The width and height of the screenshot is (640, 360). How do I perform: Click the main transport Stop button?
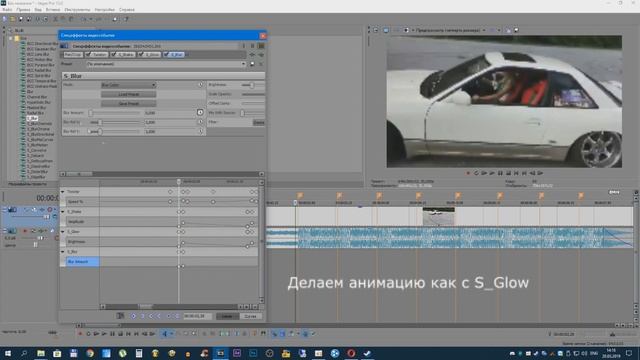[x=120, y=334]
